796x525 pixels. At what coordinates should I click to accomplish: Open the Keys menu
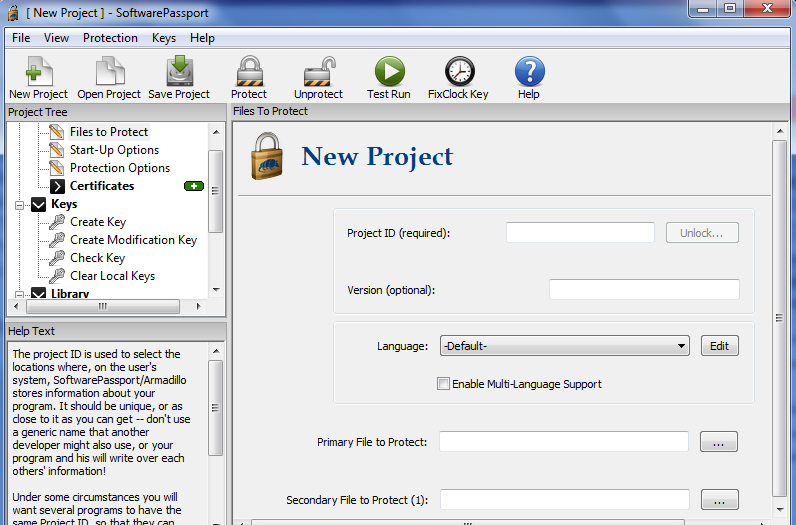coord(164,38)
